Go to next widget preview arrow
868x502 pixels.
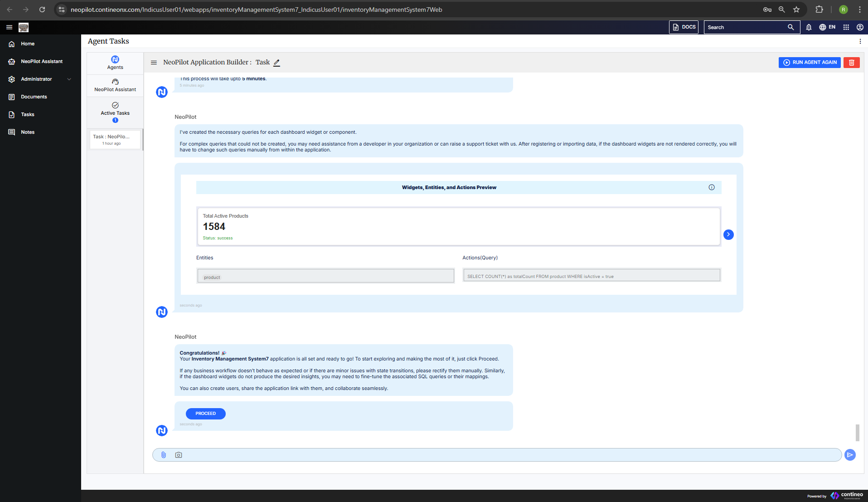pyautogui.click(x=728, y=234)
